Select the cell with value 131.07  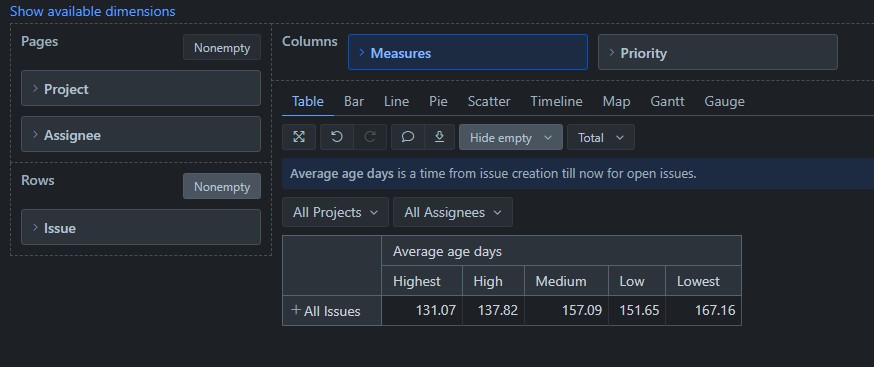point(422,311)
